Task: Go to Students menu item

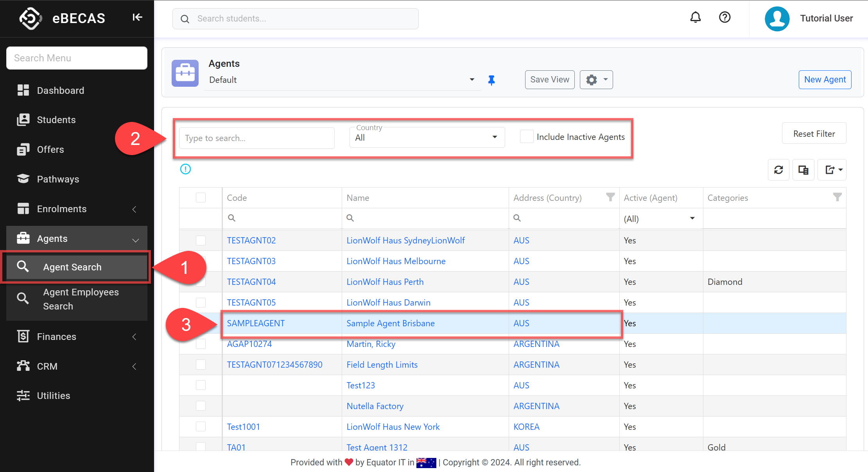Action: [x=56, y=120]
